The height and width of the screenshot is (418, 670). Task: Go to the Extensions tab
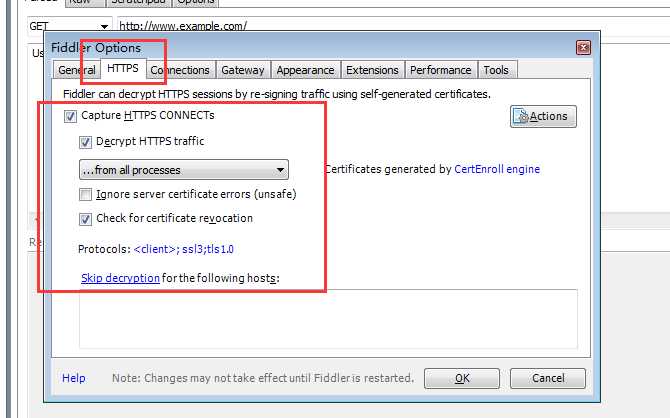[372, 70]
